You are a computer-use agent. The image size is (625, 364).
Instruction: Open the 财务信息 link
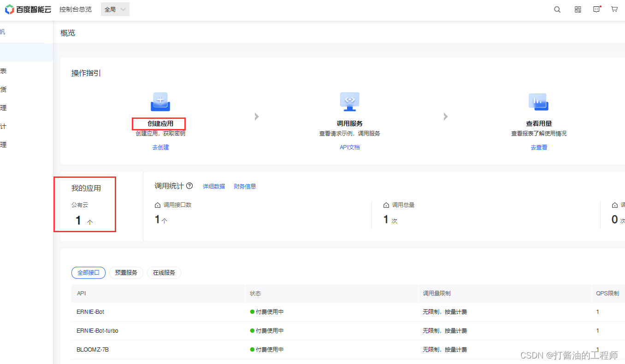(x=245, y=187)
